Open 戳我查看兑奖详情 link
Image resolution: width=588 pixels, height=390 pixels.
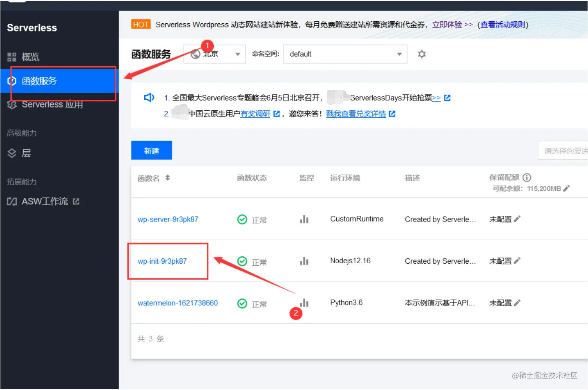[x=356, y=114]
